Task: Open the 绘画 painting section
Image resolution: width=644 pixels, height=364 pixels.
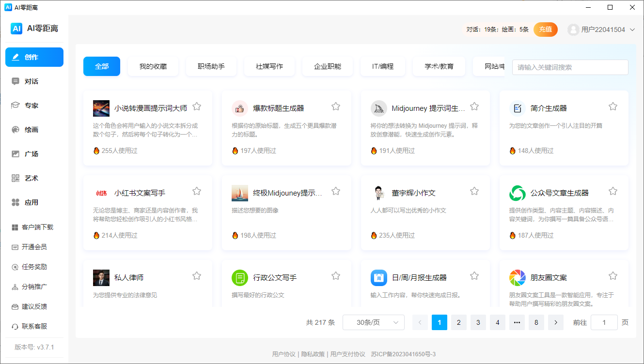Action: pos(34,130)
